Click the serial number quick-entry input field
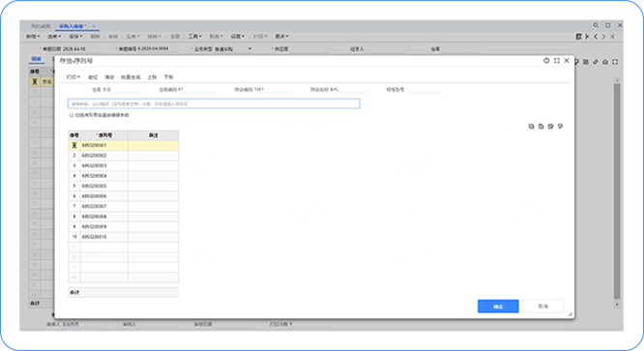644x351 pixels. coord(214,103)
